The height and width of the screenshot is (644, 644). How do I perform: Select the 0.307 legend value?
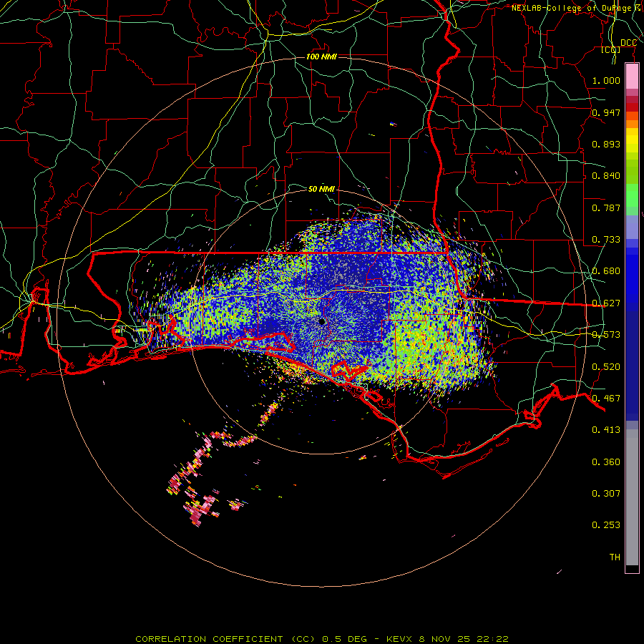tap(606, 494)
